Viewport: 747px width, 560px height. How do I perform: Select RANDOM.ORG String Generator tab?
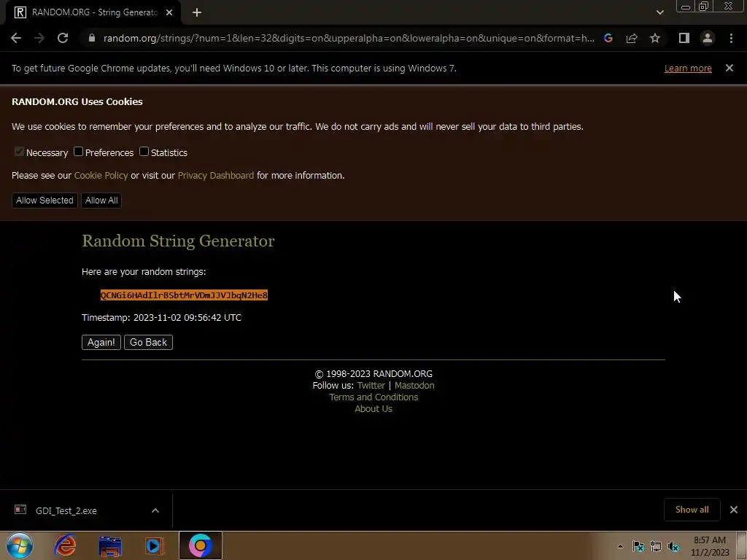pos(93,13)
